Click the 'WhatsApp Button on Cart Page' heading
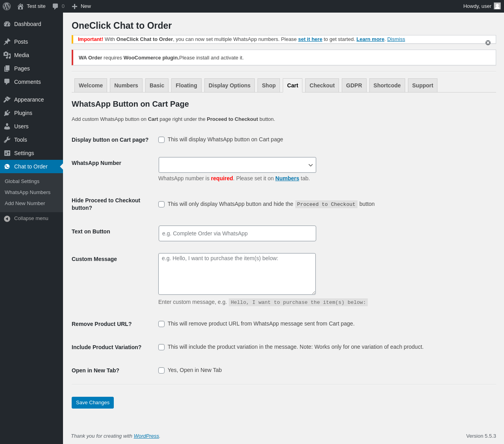Screen dimensions: 504x444 coord(130,104)
